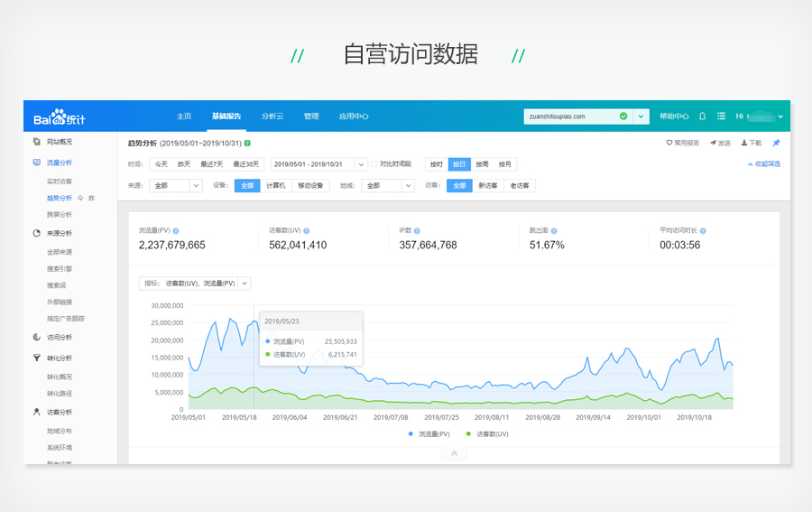Open 全部来源 in sidebar
Image resolution: width=812 pixels, height=512 pixels.
60,252
